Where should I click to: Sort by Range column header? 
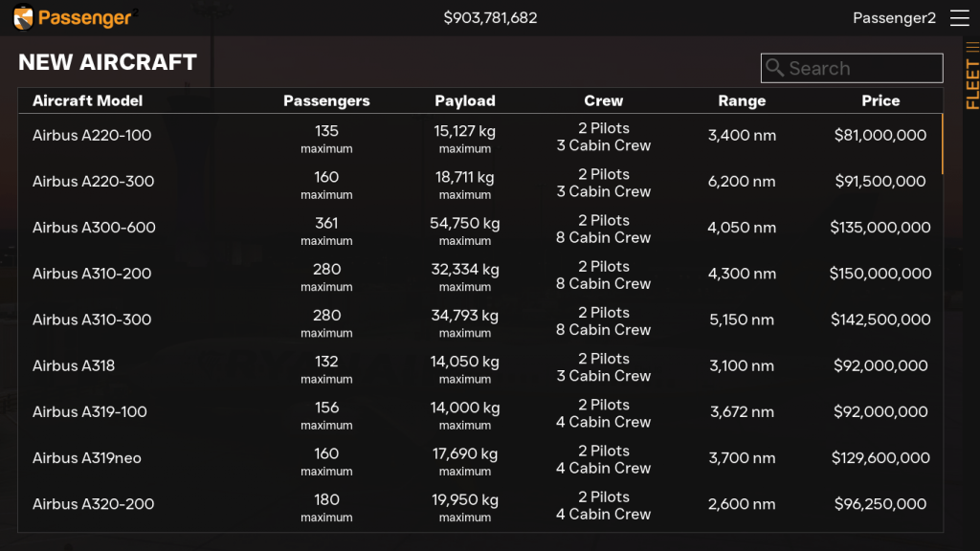742,100
